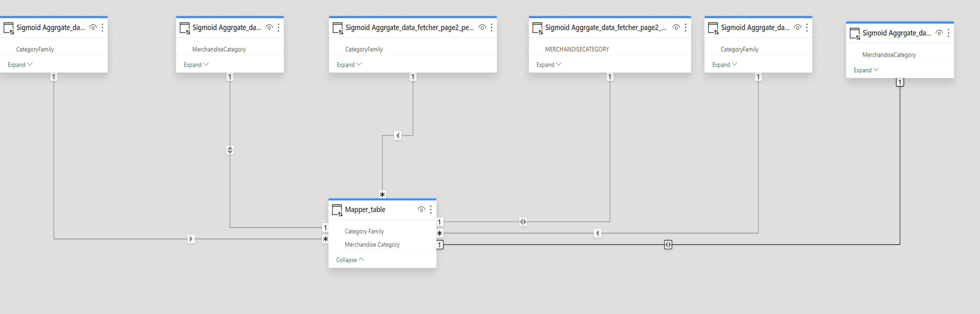Screen dimensions: 980x314
Task: Select MERCHANDISECATEGORY field in the fourth table
Action: pos(577,49)
